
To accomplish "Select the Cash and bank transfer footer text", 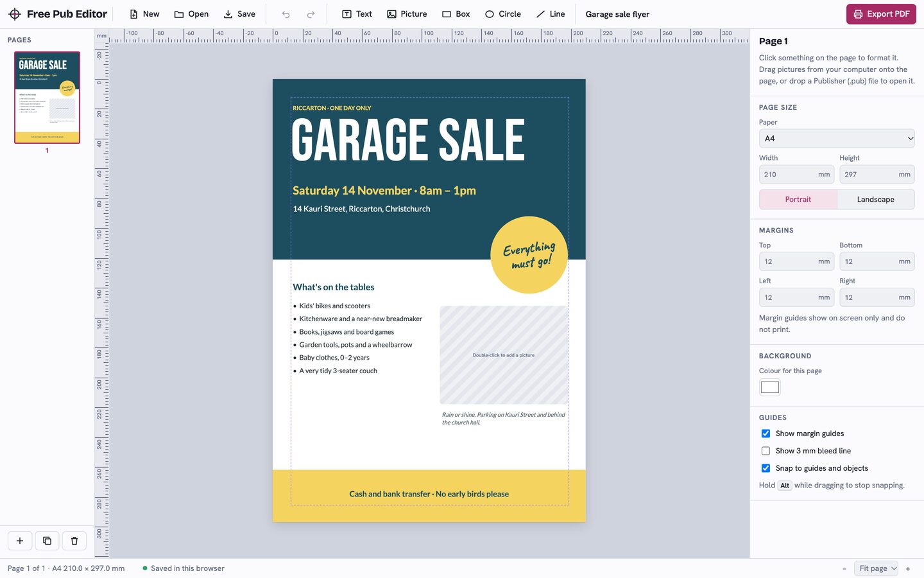I will coord(429,494).
